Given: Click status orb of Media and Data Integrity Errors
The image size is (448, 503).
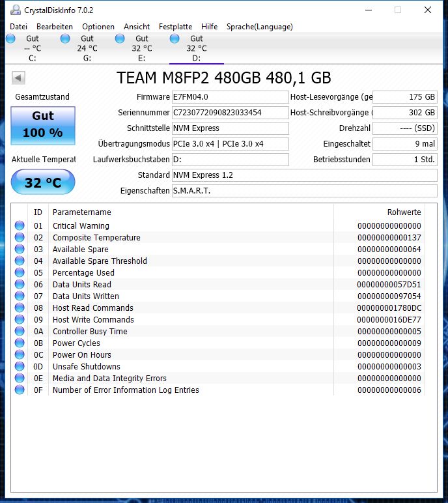Looking at the screenshot, I should pyautogui.click(x=20, y=378).
